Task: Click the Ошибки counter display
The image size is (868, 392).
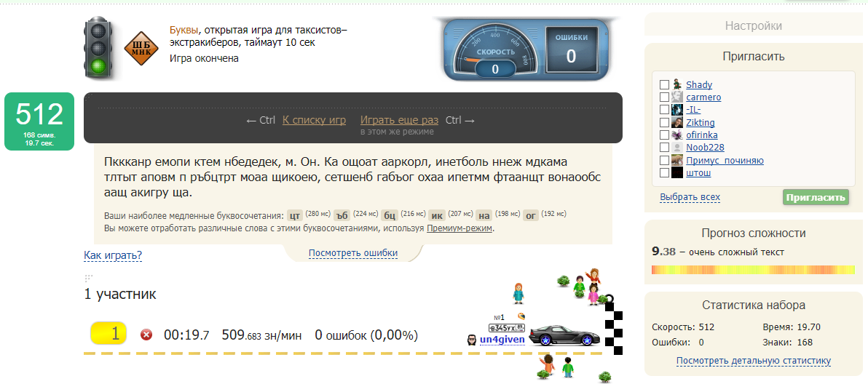Action: pyautogui.click(x=571, y=50)
